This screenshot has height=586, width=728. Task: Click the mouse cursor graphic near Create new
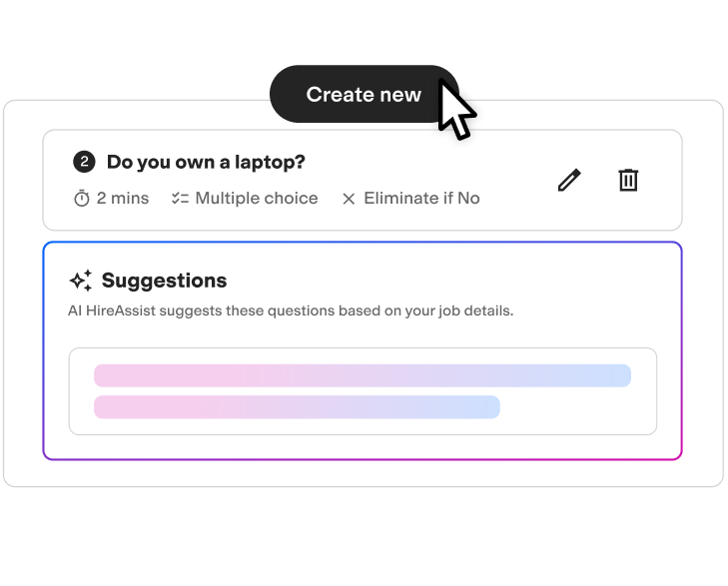pos(456,110)
